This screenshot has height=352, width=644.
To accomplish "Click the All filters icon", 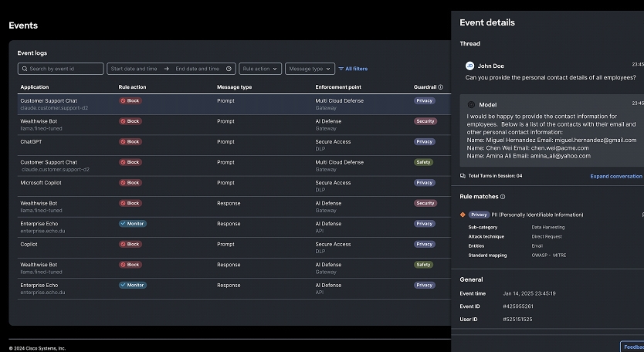I will click(341, 69).
